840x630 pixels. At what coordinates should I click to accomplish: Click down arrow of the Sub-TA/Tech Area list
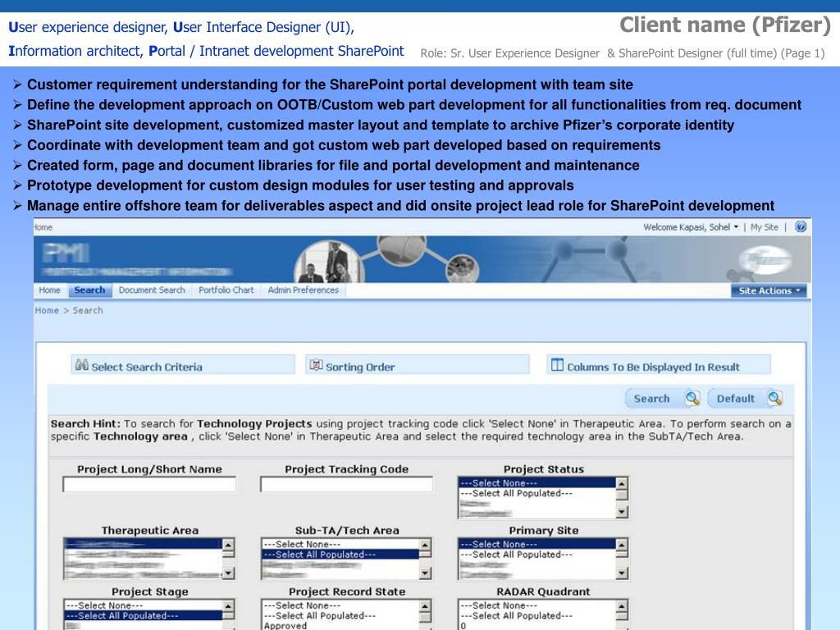[x=426, y=573]
